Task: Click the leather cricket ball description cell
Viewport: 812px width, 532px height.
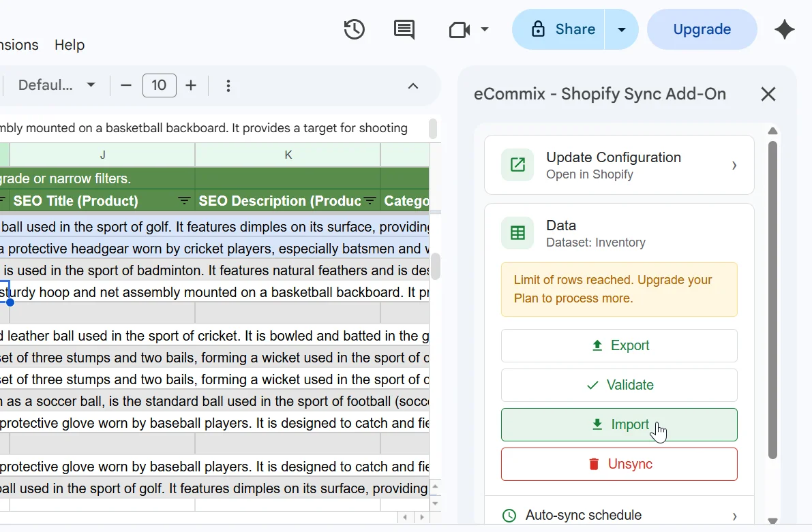Action: pyautogui.click(x=214, y=336)
